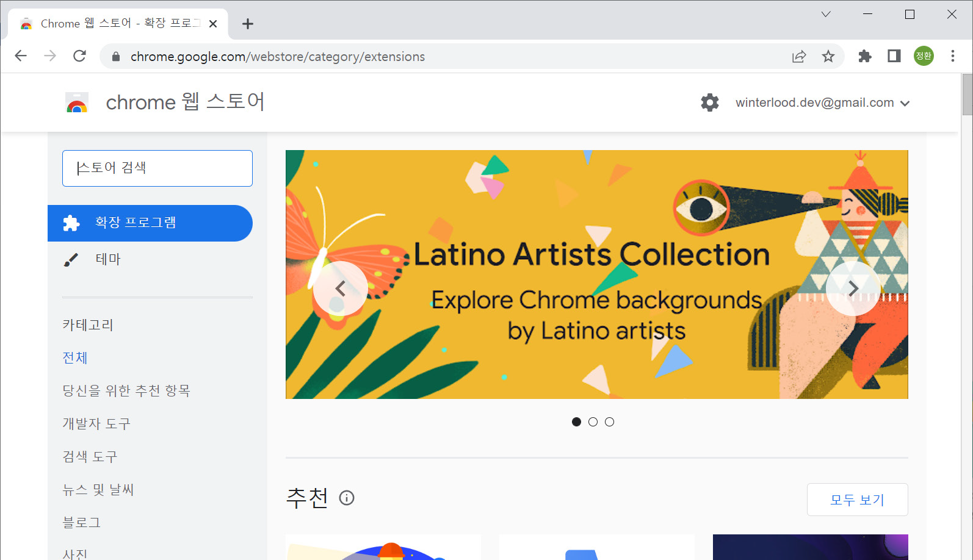Open tab search chevron in title bar
This screenshot has height=560, width=973.
tap(826, 14)
